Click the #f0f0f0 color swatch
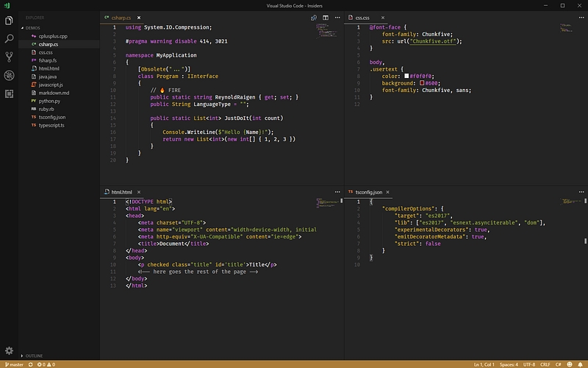The height and width of the screenshot is (368, 588). [x=406, y=75]
